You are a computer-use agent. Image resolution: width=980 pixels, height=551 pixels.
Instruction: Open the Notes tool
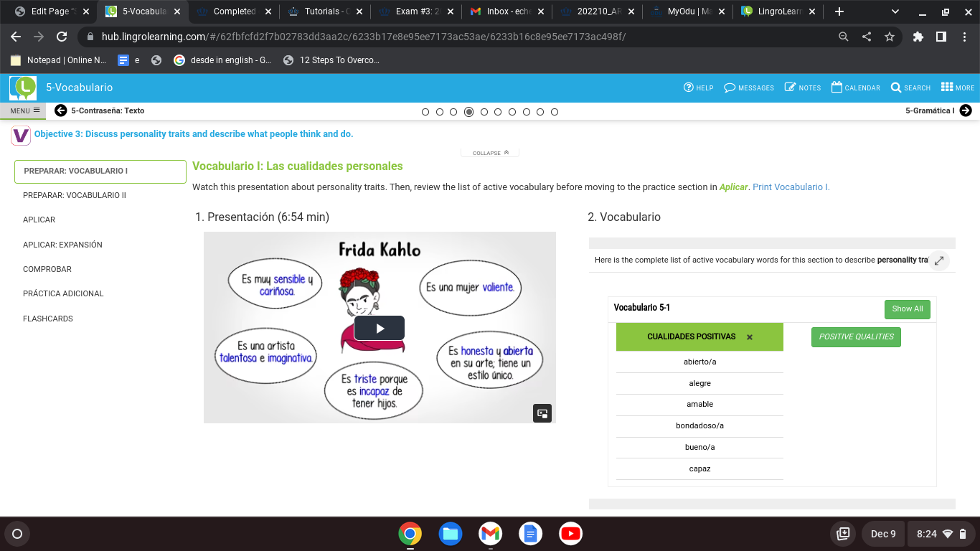[803, 88]
